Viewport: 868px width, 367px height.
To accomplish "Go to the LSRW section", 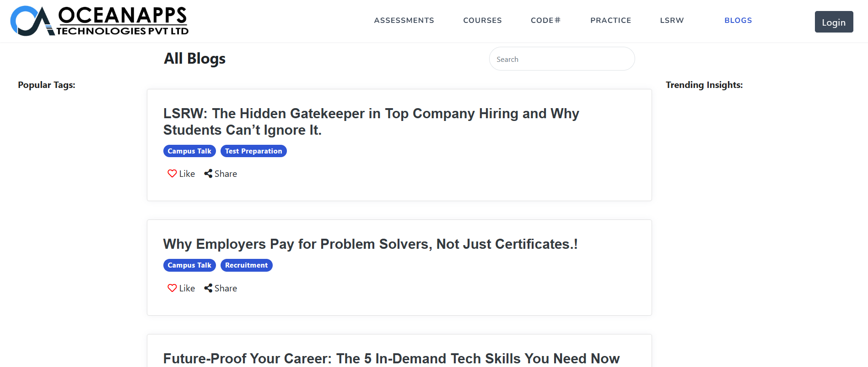I will pyautogui.click(x=672, y=20).
